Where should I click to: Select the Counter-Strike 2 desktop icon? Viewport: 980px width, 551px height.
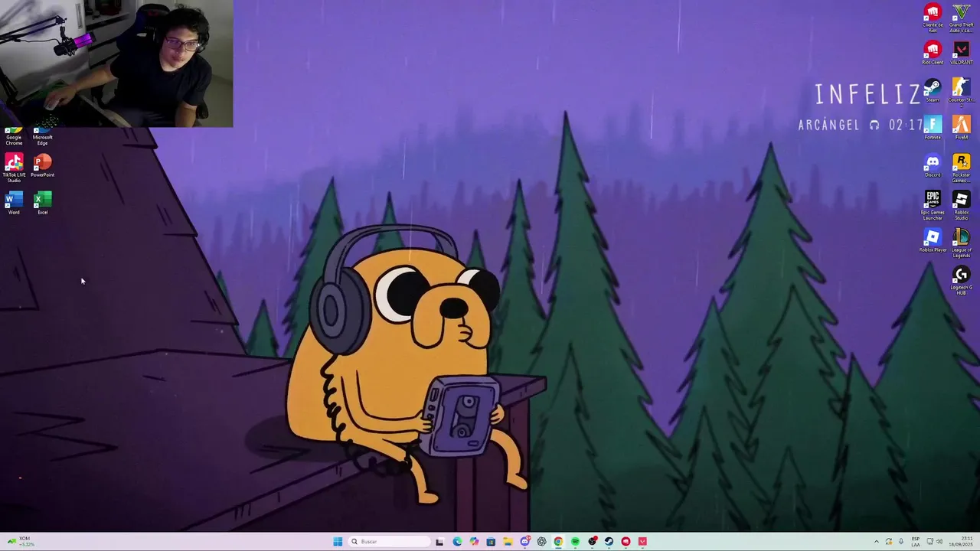[961, 92]
